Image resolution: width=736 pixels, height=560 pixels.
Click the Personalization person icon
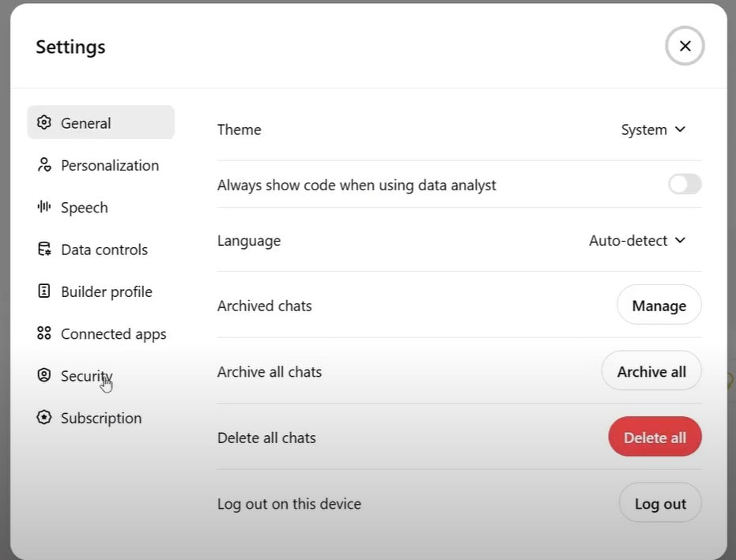[x=44, y=165]
